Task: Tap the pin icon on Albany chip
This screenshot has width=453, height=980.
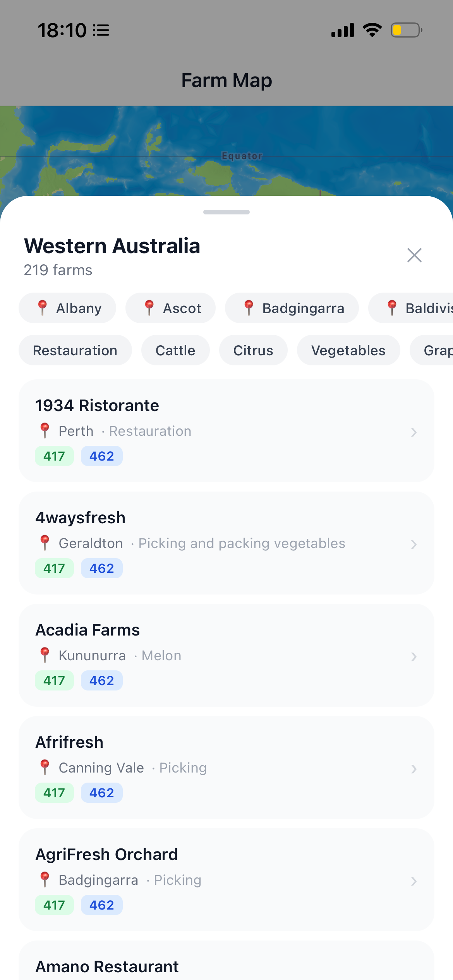Action: coord(42,308)
